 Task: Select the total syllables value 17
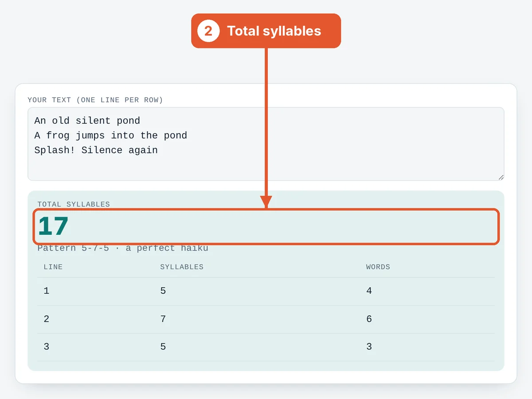pyautogui.click(x=53, y=226)
